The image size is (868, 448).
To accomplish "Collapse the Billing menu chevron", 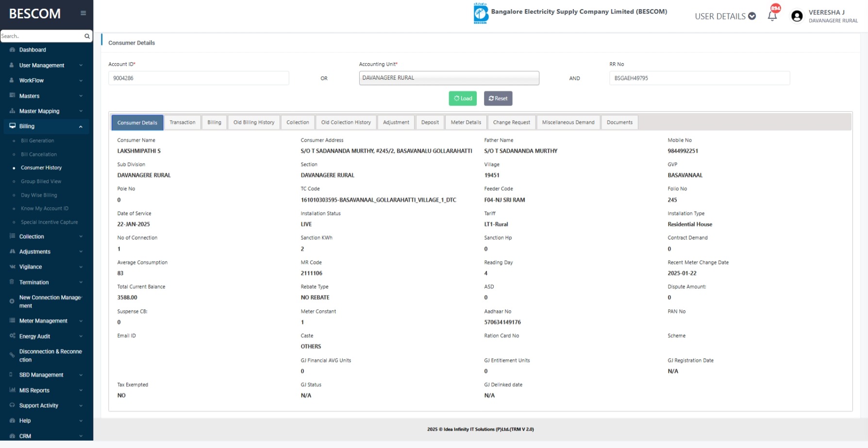I will 81,127.
